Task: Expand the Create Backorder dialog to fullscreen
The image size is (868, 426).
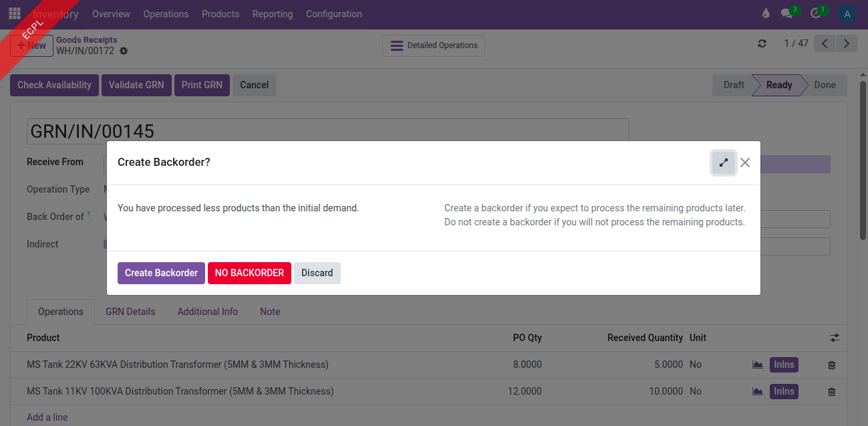Action: point(723,163)
